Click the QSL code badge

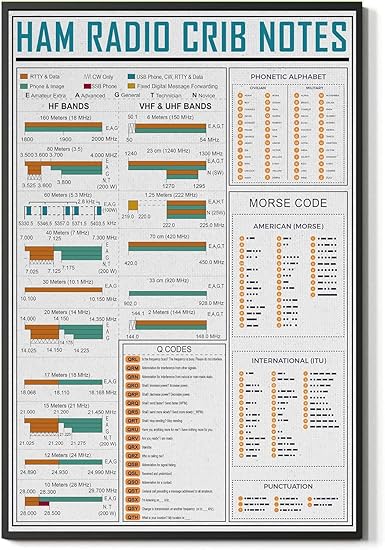pyautogui.click(x=133, y=474)
